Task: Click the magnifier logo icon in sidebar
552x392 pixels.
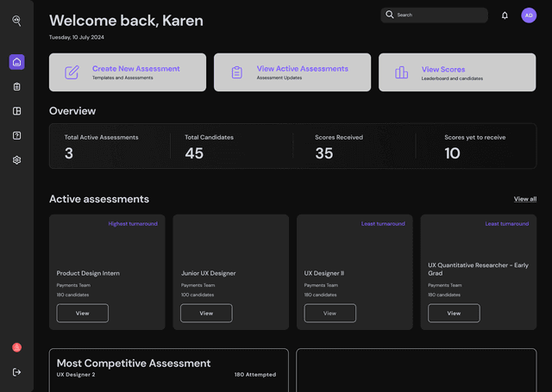Action: click(16, 21)
